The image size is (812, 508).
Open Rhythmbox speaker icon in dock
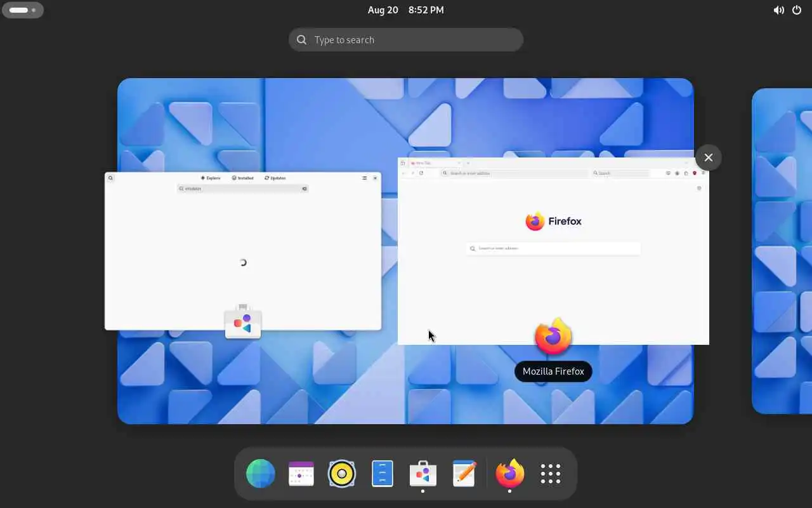[x=342, y=474]
